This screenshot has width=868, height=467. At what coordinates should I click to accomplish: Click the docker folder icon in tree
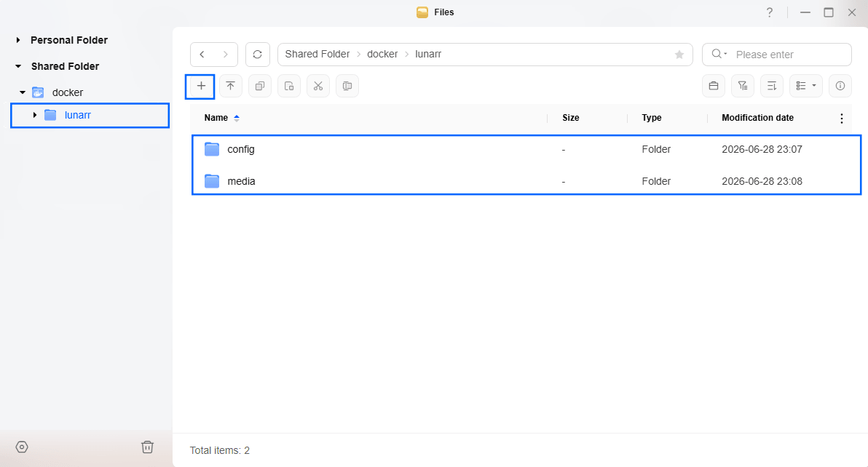38,92
